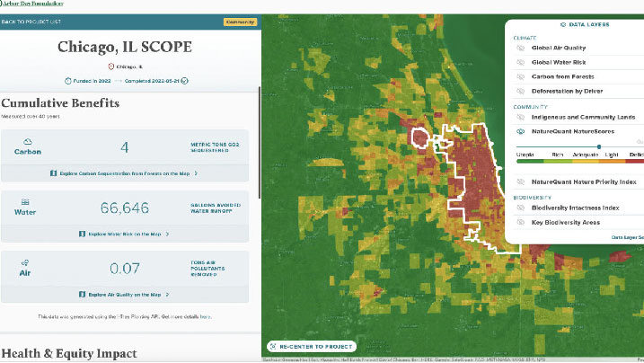Click map icon beside Explore Water Risk
This screenshot has height=363, width=644.
[82, 234]
